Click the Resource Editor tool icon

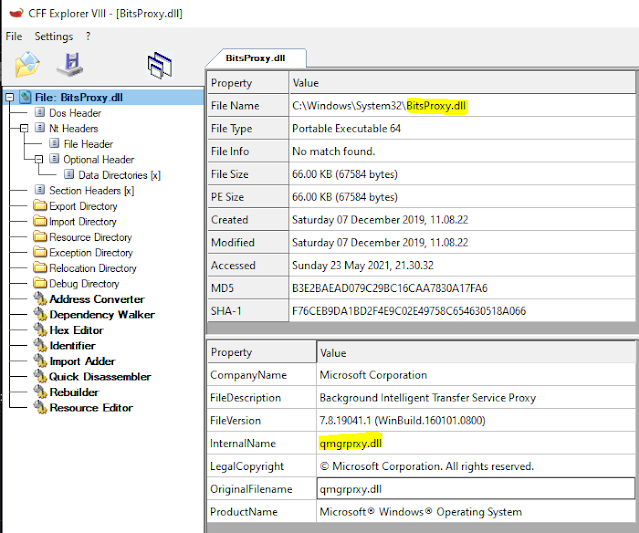(x=40, y=407)
